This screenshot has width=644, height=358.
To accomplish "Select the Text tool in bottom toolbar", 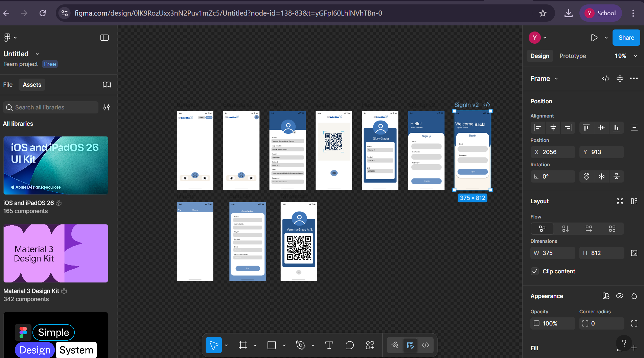I will coord(329,345).
